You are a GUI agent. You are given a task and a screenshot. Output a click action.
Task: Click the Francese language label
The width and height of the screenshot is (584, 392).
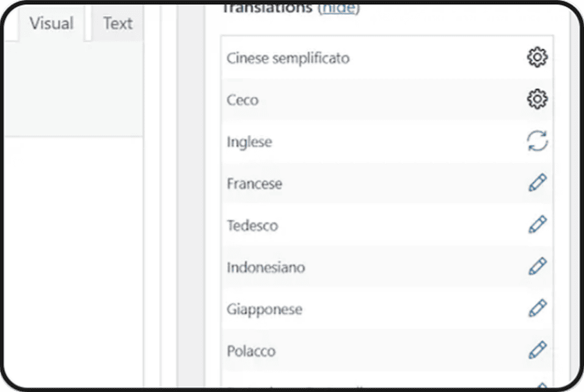click(x=254, y=184)
